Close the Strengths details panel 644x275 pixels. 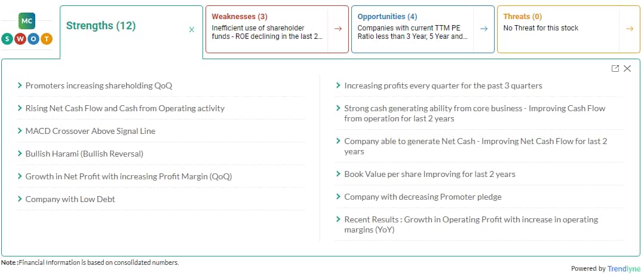click(627, 69)
